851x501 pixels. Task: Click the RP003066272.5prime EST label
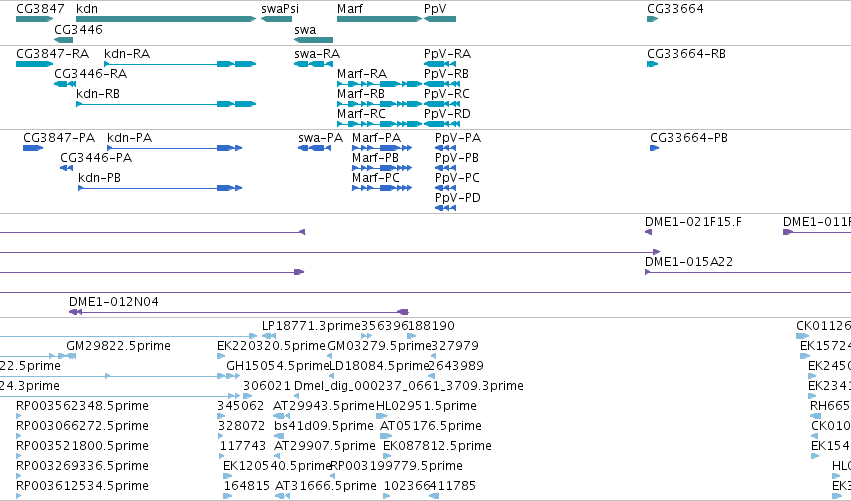pos(82,426)
